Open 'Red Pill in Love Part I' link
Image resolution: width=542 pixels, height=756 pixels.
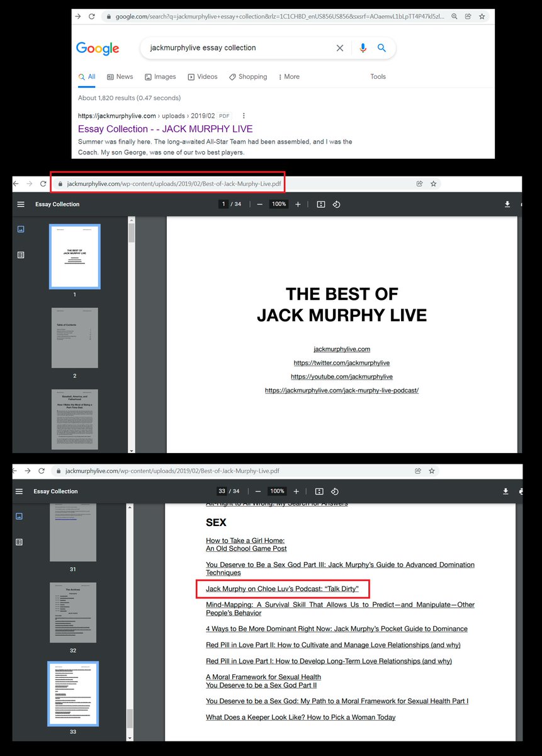pyautogui.click(x=329, y=661)
